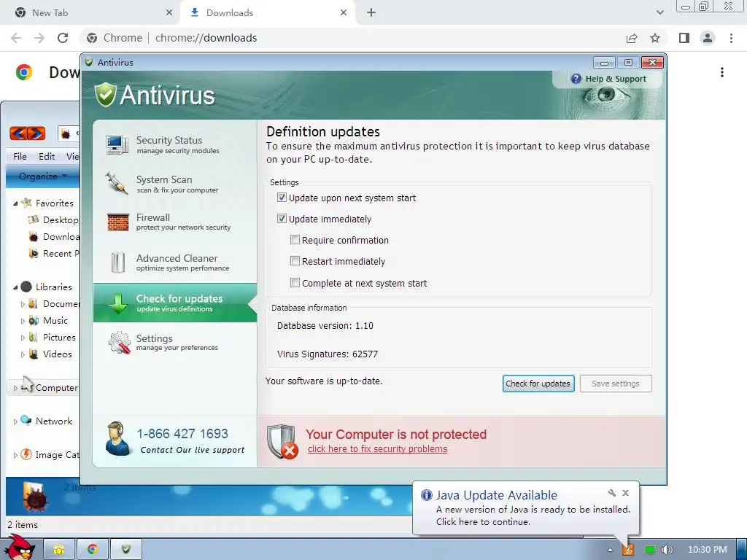Open Java notification wrench options icon

point(612,493)
